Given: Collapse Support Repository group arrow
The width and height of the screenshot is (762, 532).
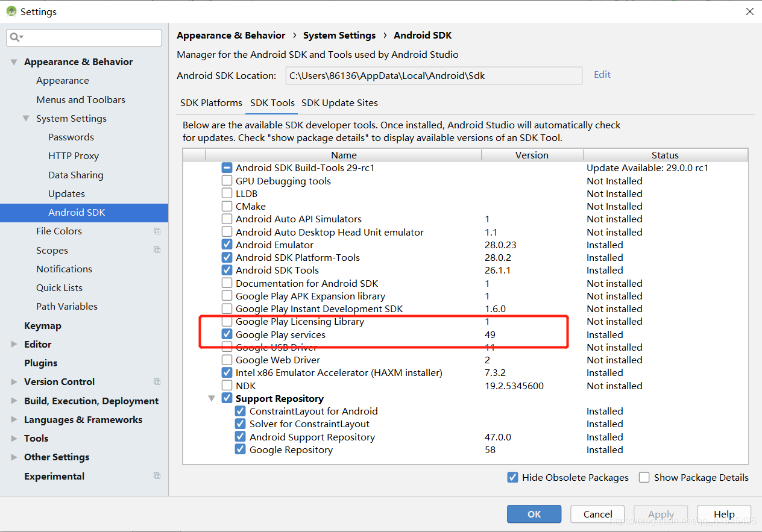Looking at the screenshot, I should (x=212, y=399).
